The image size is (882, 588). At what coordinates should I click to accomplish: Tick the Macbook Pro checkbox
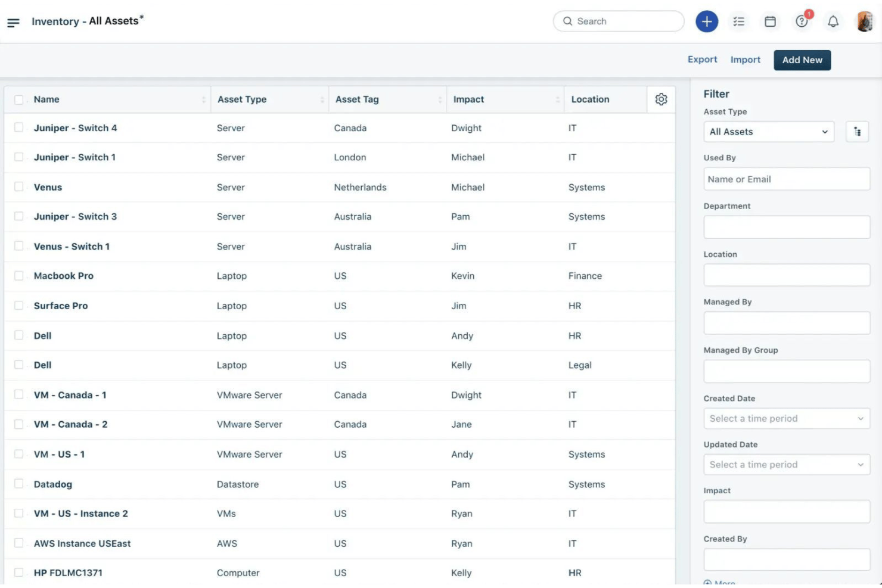19,276
